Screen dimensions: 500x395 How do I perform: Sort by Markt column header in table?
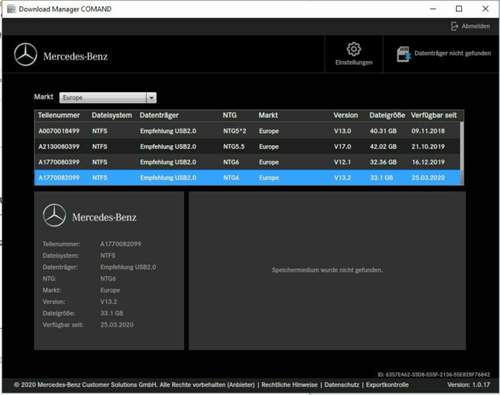click(268, 115)
